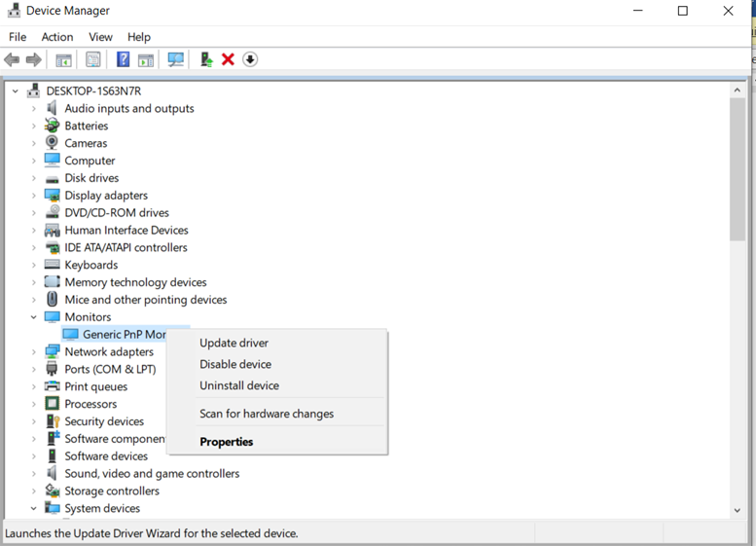Screen dimensions: 756x546
Task: Click the scrollbar down arrow
Action: click(737, 510)
